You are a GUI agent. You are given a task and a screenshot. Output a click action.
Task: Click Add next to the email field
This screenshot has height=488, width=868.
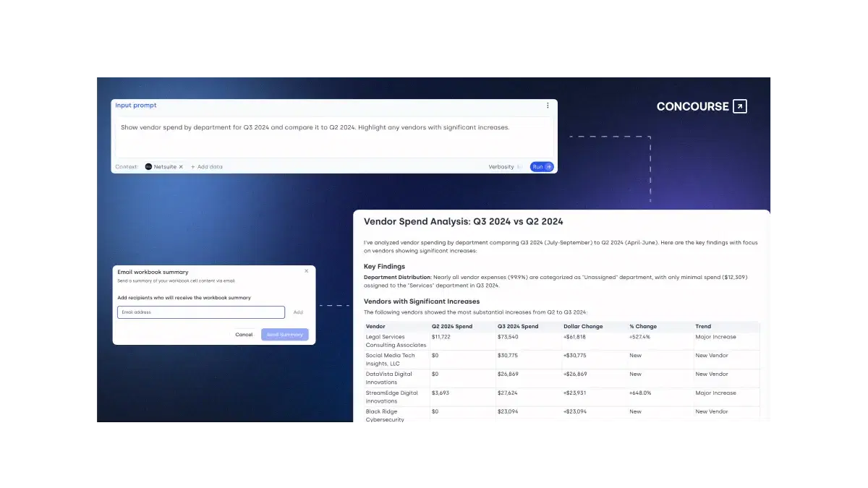tap(298, 312)
